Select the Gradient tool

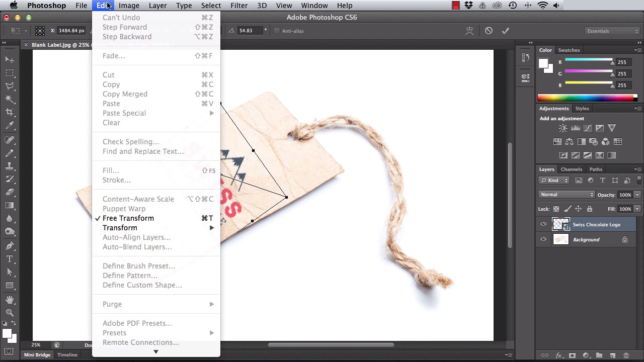tap(10, 205)
